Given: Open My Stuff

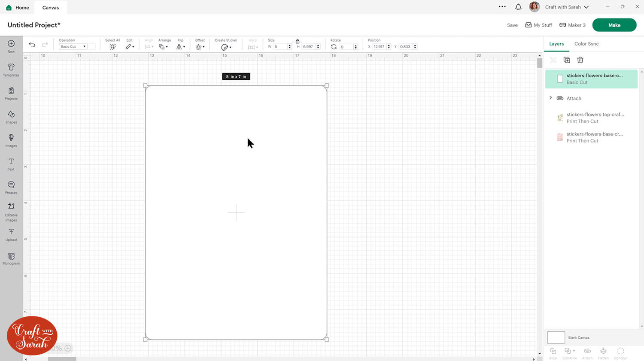Looking at the screenshot, I should point(538,25).
